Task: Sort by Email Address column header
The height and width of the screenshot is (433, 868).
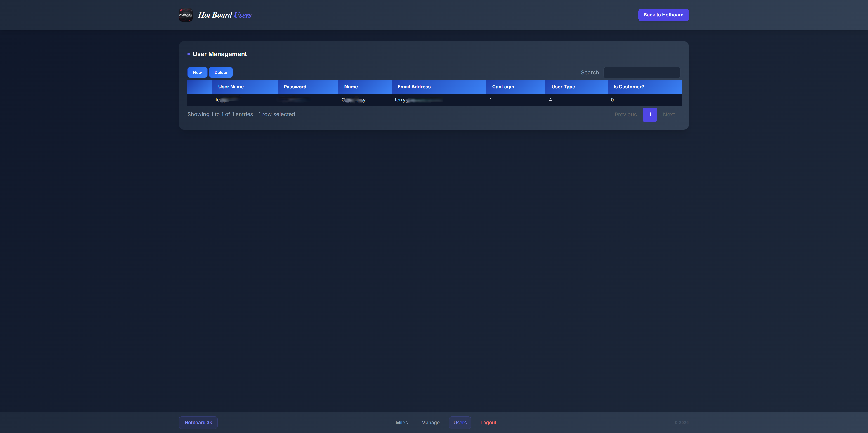Action: coord(414,87)
